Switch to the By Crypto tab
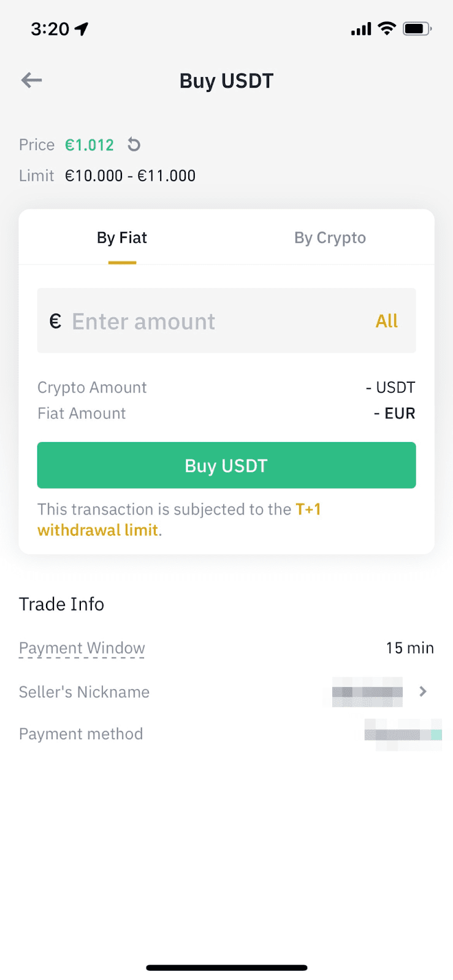This screenshot has width=453, height=980. tap(330, 238)
